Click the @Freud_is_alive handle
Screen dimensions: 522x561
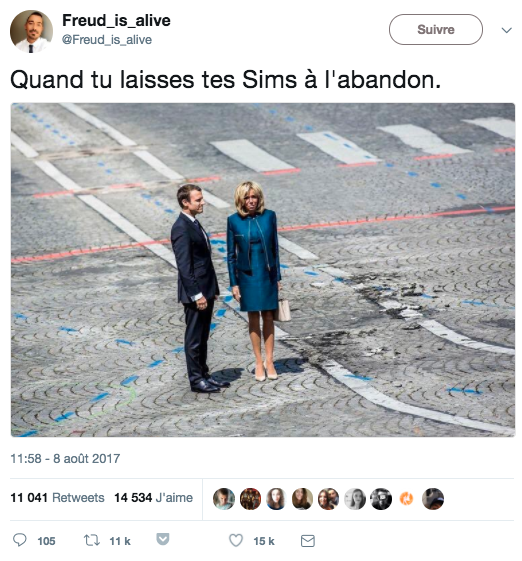107,40
